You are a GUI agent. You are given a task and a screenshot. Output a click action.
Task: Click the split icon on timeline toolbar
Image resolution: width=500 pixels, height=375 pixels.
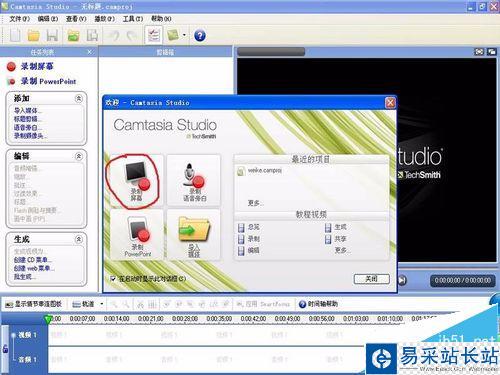click(x=152, y=304)
